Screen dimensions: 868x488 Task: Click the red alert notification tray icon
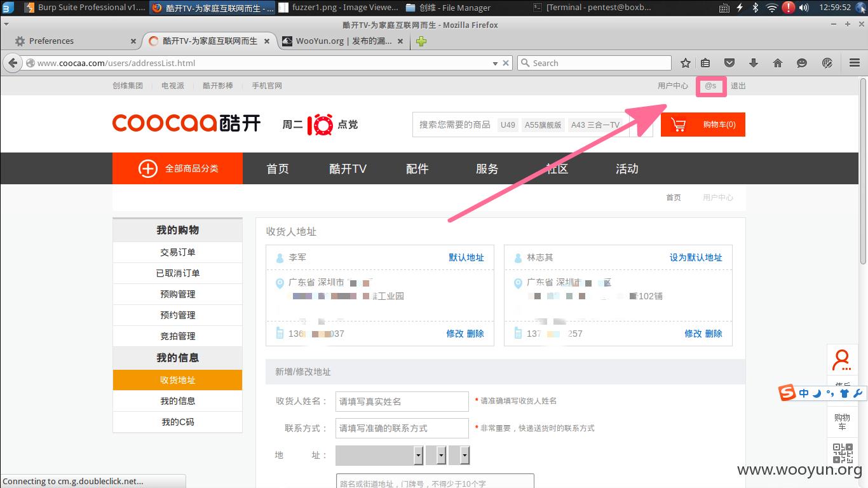[789, 8]
